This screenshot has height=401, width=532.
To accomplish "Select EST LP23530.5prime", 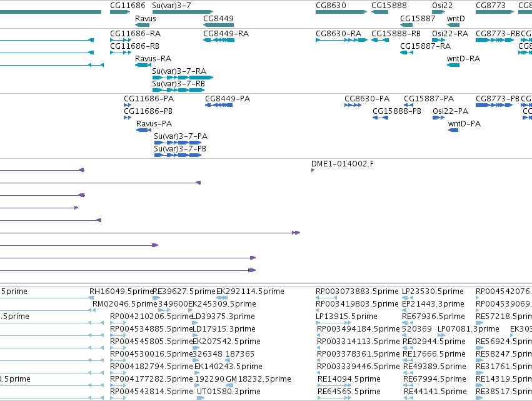I will (x=433, y=292).
